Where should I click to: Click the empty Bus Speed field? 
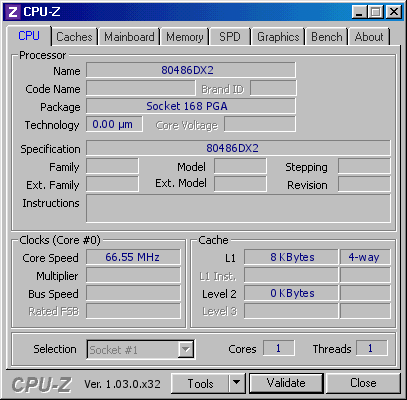pos(133,293)
